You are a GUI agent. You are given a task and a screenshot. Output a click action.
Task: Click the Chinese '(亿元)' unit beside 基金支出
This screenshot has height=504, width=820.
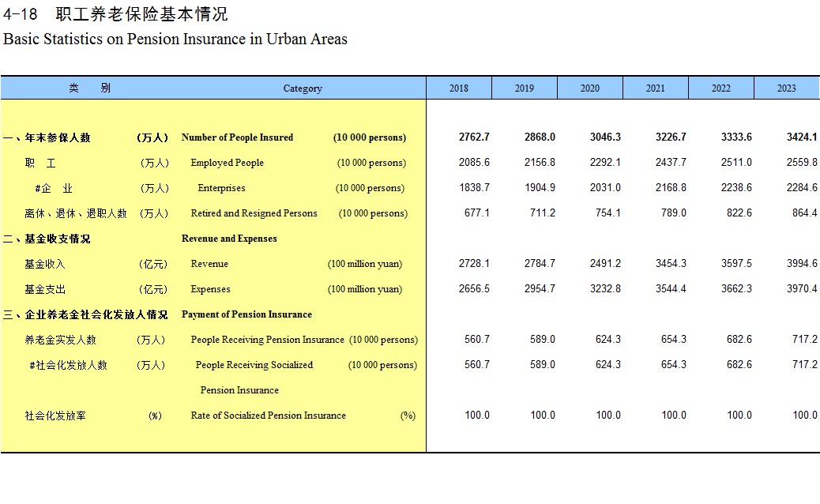pos(153,289)
